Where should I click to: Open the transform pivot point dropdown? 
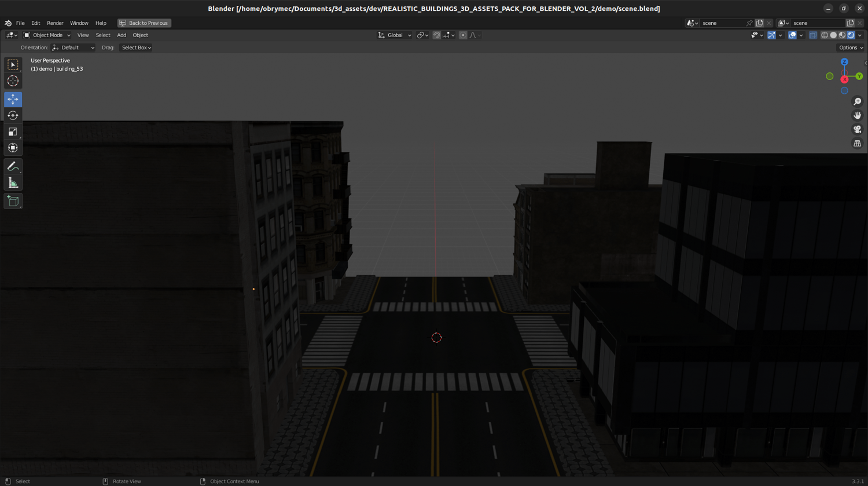[423, 35]
